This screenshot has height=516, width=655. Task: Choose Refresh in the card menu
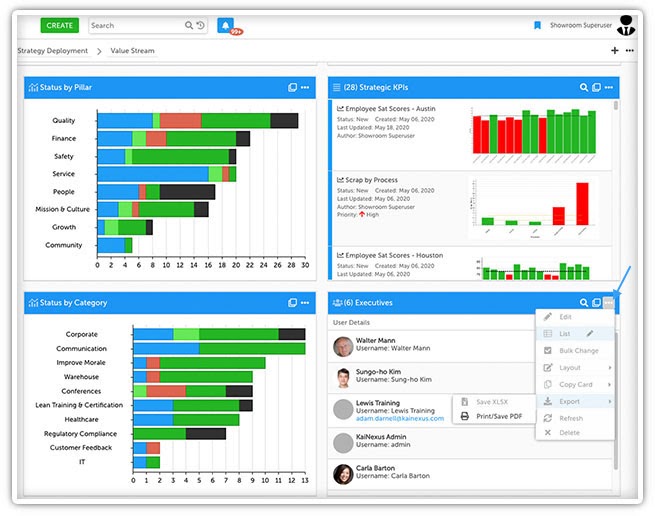[575, 418]
